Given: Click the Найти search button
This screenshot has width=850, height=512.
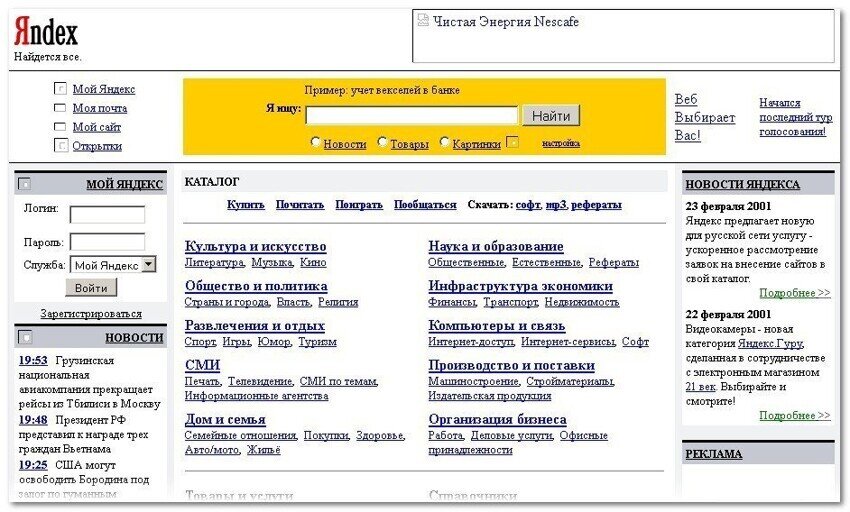Looking at the screenshot, I should point(551,116).
